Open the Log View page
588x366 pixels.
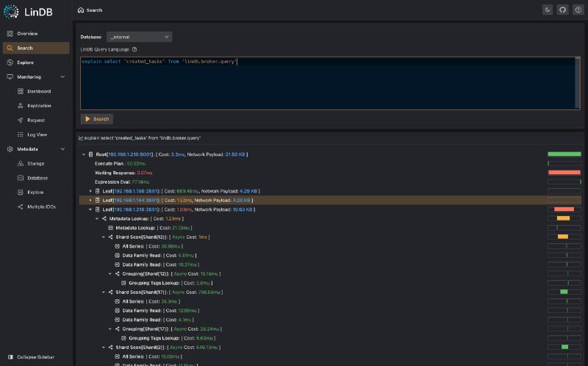coord(37,134)
